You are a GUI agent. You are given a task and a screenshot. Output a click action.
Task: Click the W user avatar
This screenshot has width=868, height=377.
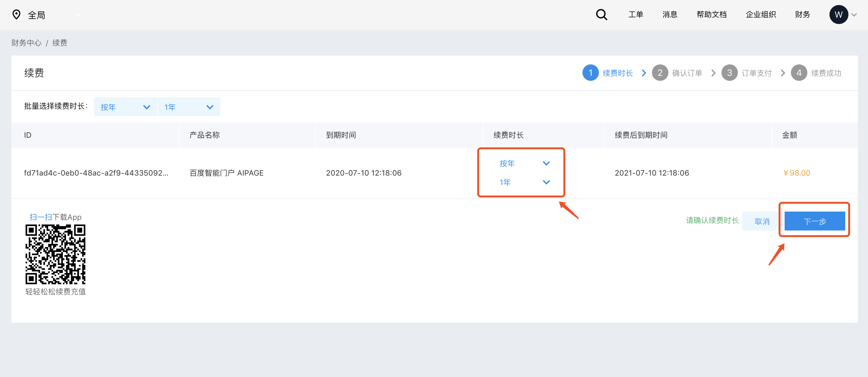click(838, 15)
